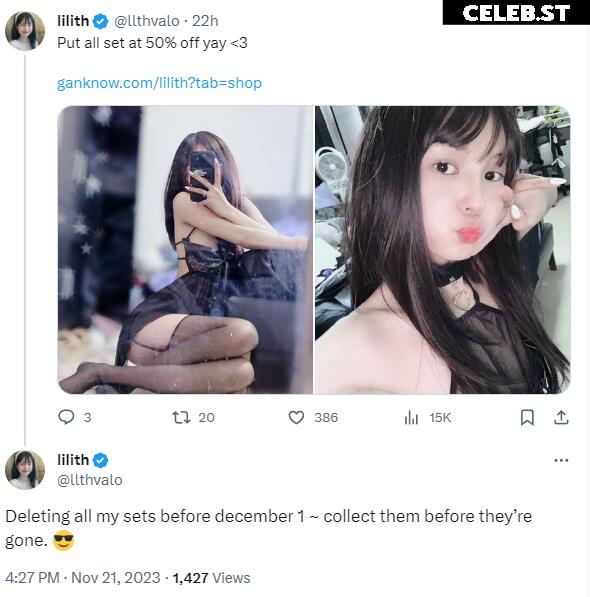Screen dimensions: 590x597
Task: Click the reply comment bubble icon
Action: click(x=66, y=417)
